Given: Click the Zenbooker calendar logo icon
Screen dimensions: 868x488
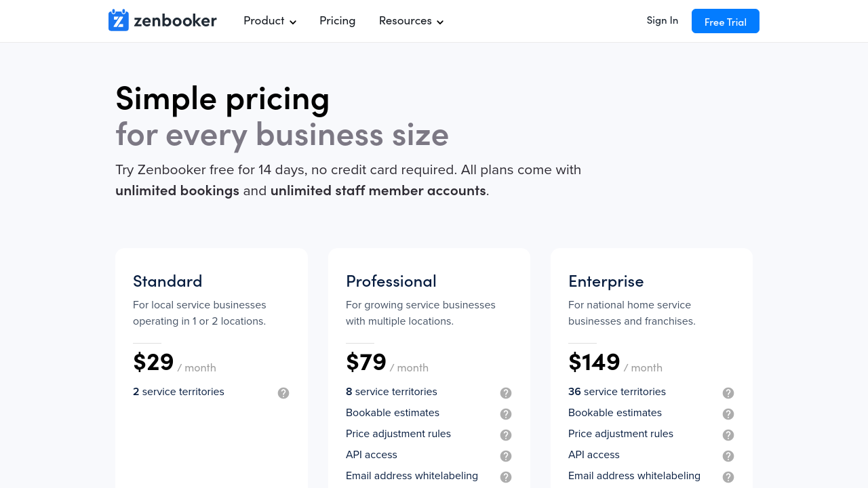Looking at the screenshot, I should pos(119,20).
